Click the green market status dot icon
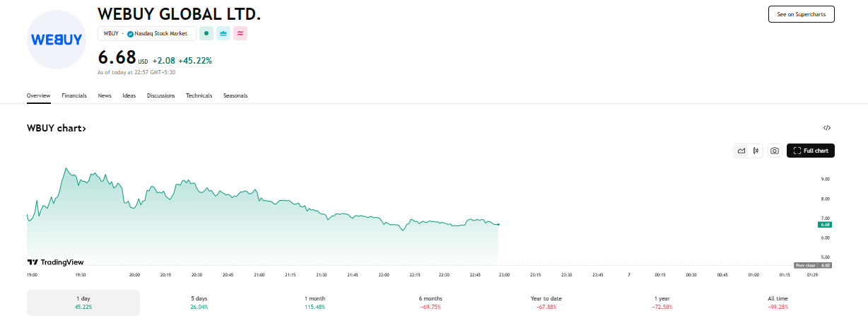 (206, 33)
